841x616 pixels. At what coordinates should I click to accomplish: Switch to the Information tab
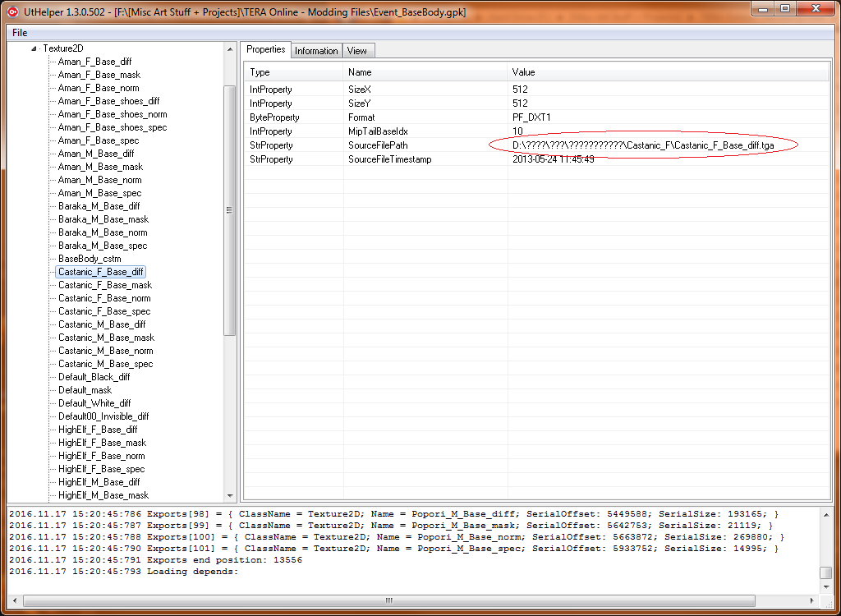tap(316, 51)
